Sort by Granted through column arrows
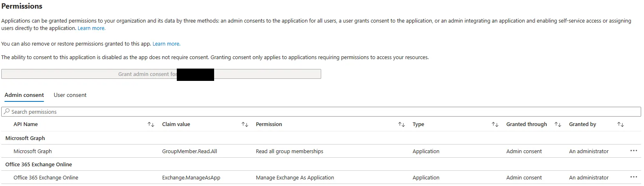The height and width of the screenshot is (186, 644). click(x=557, y=124)
